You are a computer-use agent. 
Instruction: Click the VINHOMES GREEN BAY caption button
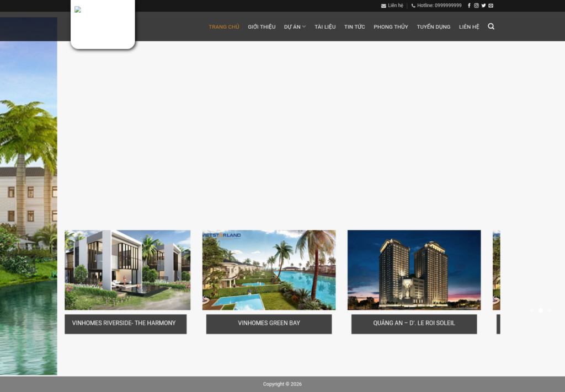269,324
